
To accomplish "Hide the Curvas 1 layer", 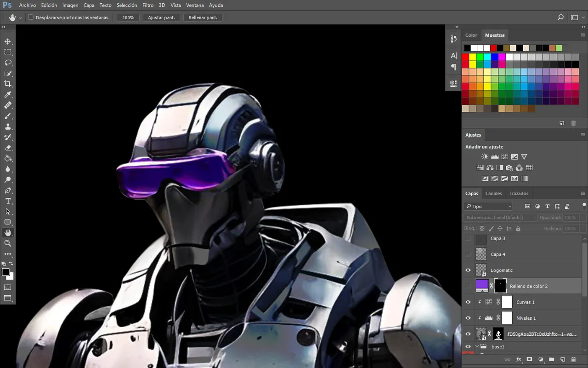I will tap(468, 302).
